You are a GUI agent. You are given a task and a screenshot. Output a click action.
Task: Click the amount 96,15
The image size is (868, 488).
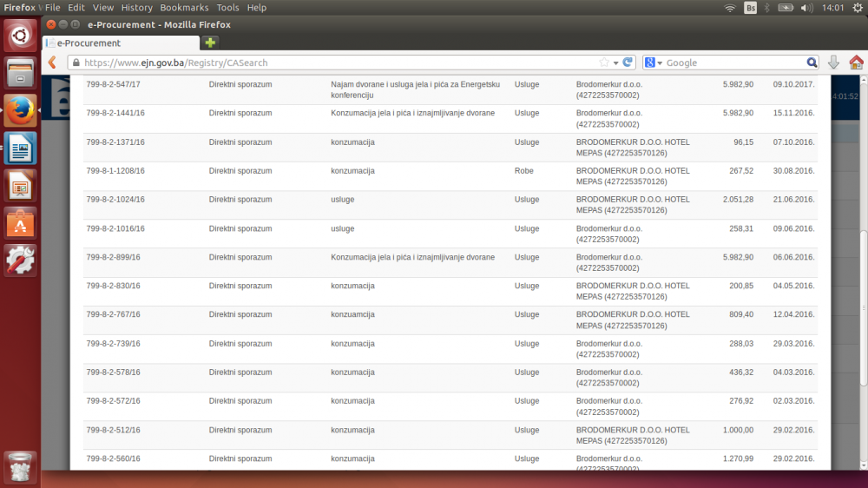tap(744, 142)
